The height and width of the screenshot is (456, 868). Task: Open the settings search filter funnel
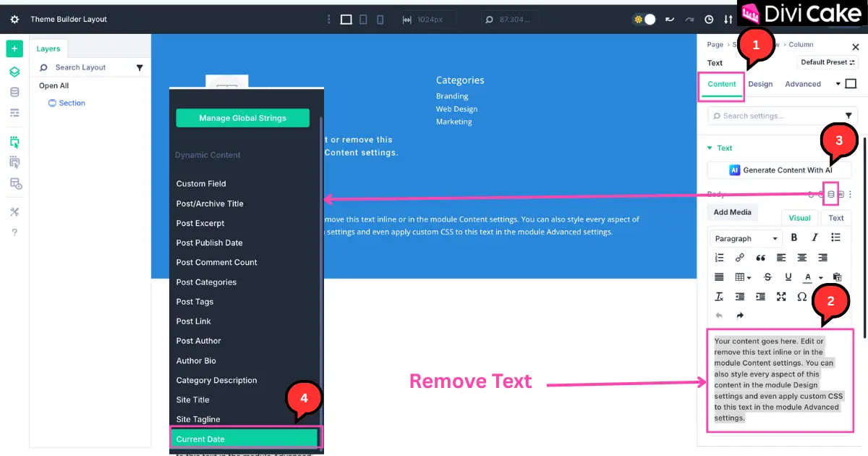point(848,116)
